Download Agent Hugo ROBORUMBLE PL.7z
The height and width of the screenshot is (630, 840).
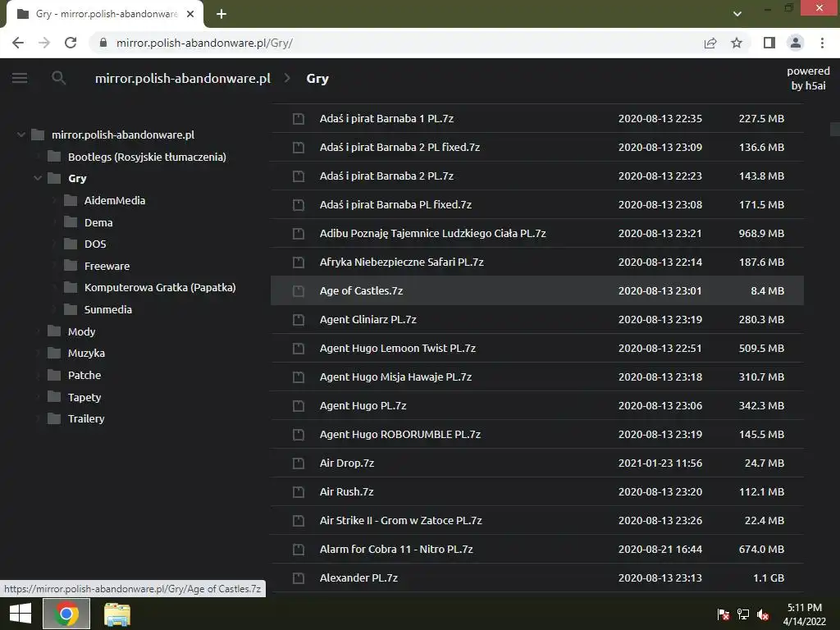click(536, 435)
